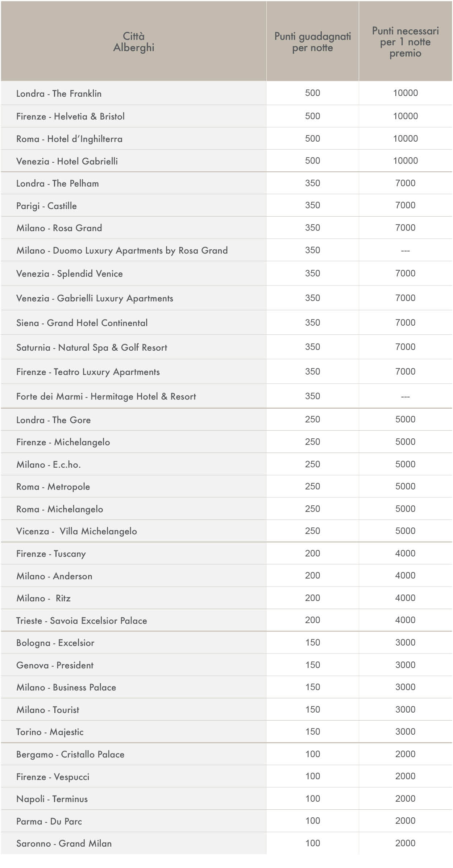Viewport: 453px width, 868px height.
Task: Click the Punti necessari per 1 notte premio header
Action: tap(406, 41)
